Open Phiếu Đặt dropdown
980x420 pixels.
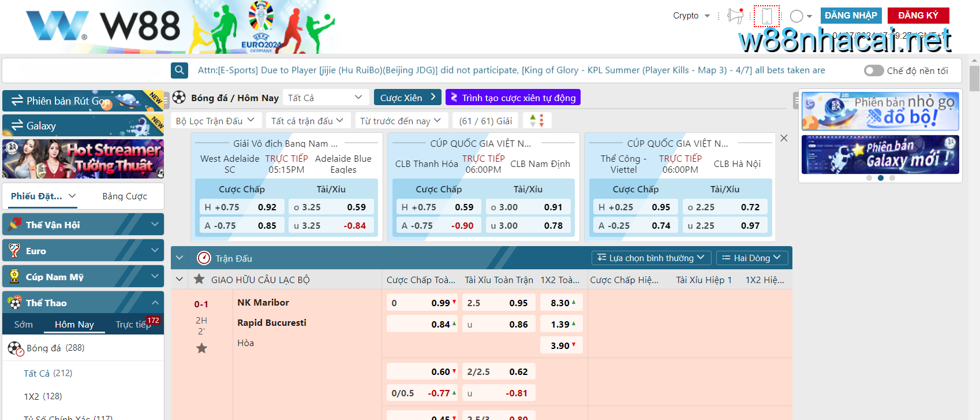coord(43,196)
